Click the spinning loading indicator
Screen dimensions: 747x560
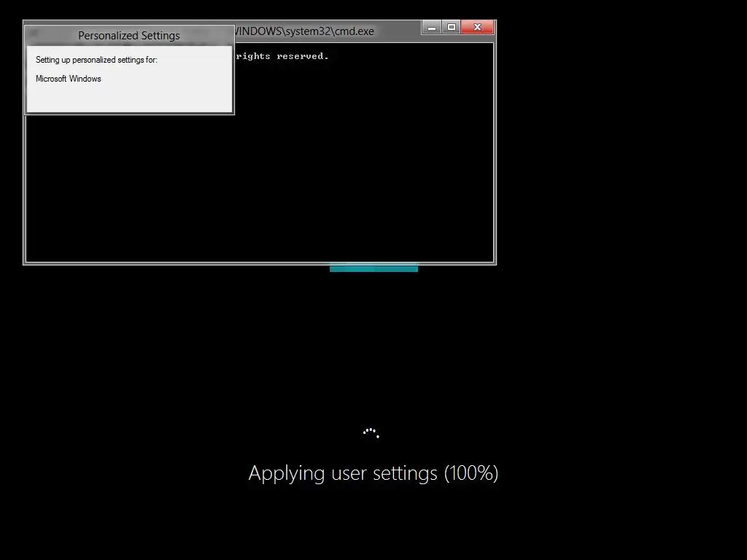point(371,433)
